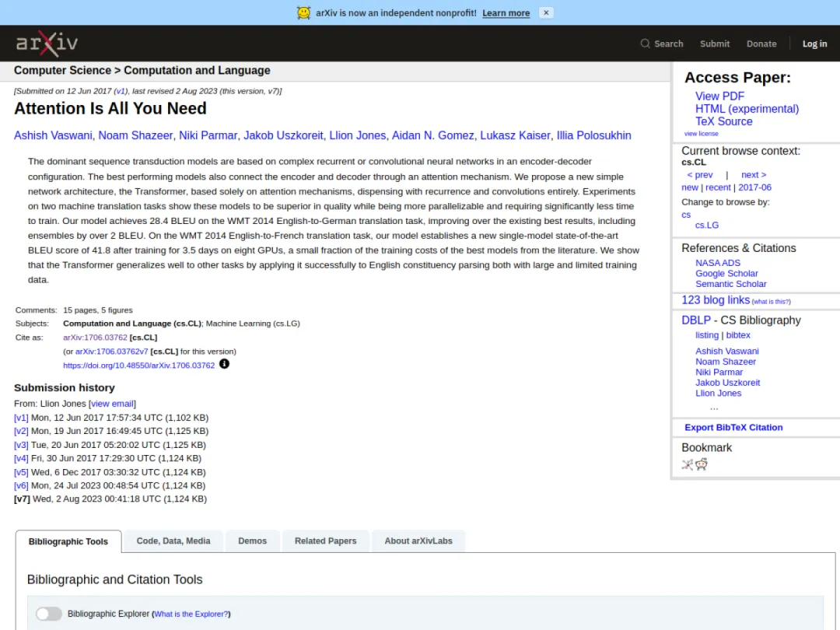Screen dimensions: 840x630
Task: Select 'Attention Is All You Need' title
Action: (110, 109)
